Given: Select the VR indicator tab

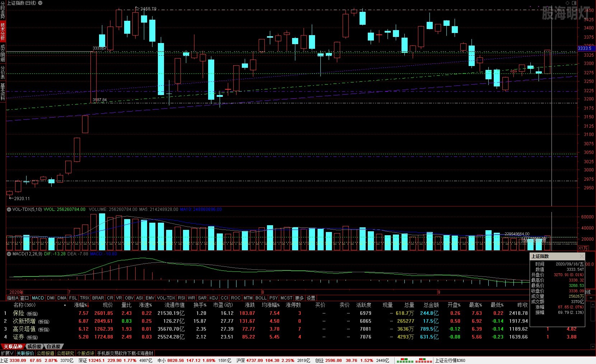Looking at the screenshot, I should (x=119, y=298).
